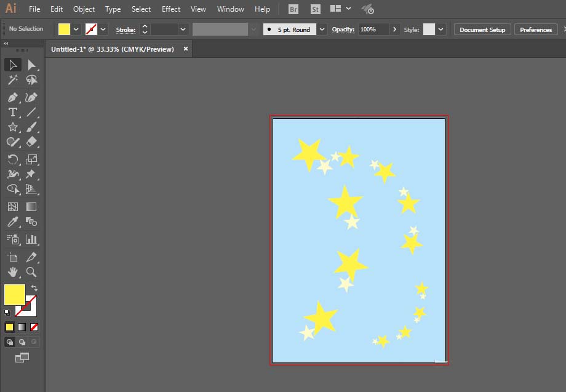Select the Slice tool

point(31,257)
